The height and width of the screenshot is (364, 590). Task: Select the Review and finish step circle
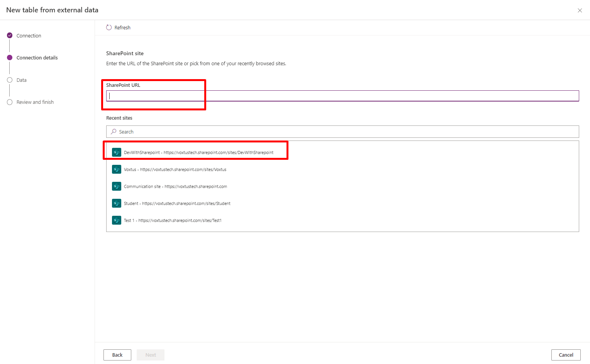[x=10, y=102]
